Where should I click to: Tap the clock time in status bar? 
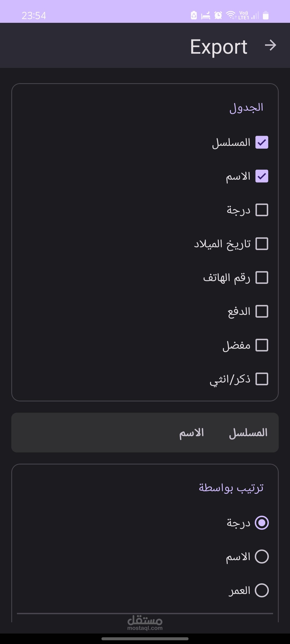click(34, 16)
